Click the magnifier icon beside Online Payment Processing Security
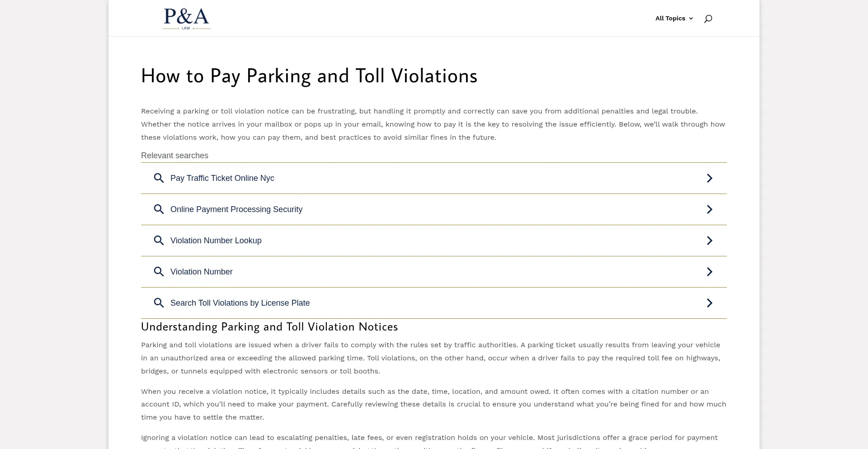 [159, 209]
